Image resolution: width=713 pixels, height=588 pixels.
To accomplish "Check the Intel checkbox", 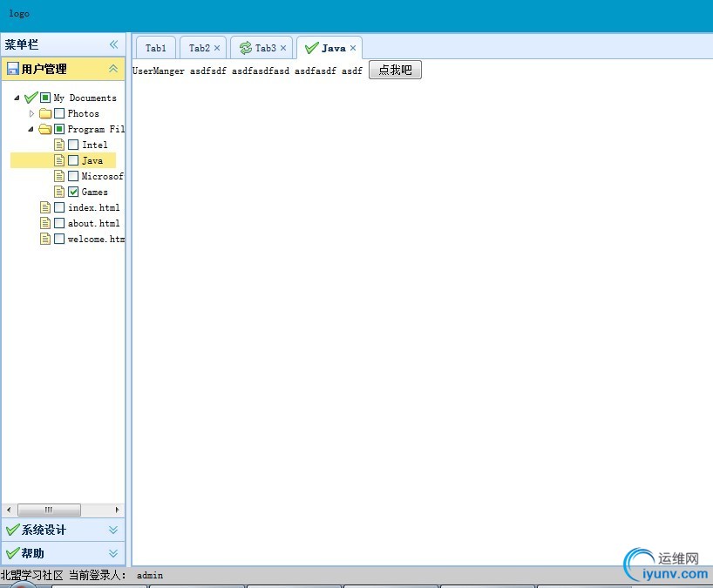I will click(73, 145).
